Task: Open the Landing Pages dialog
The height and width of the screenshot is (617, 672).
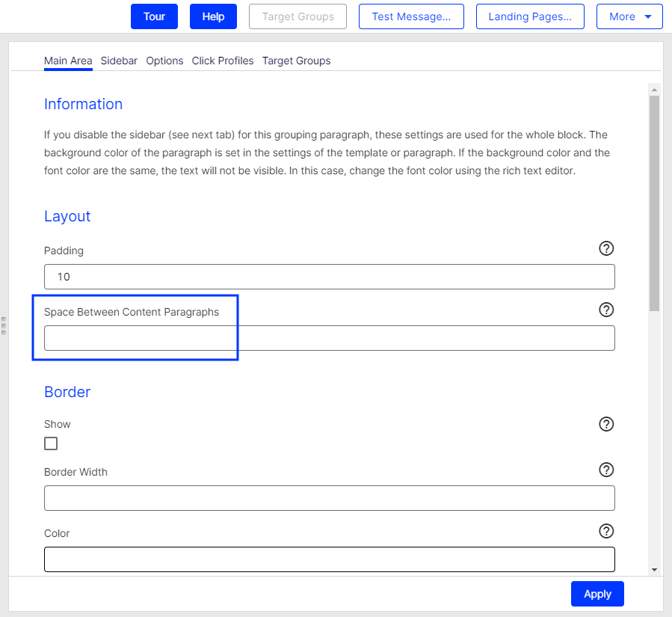Action: [530, 16]
